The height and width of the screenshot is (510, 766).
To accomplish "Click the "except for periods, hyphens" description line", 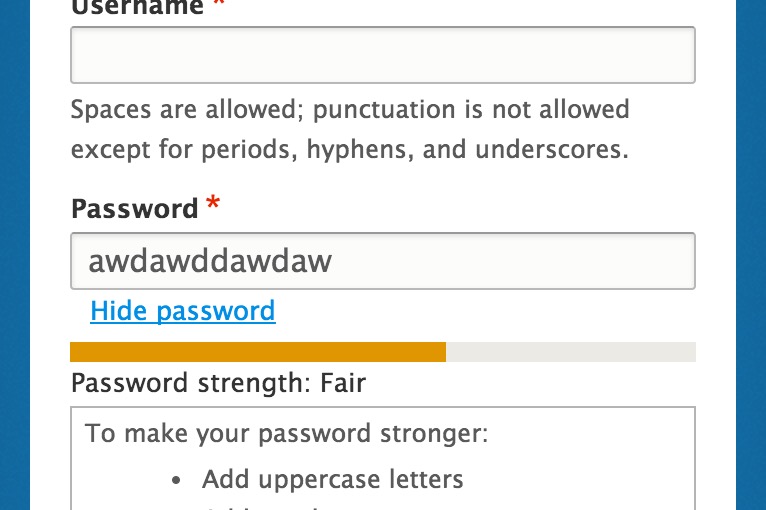I will pos(350,150).
